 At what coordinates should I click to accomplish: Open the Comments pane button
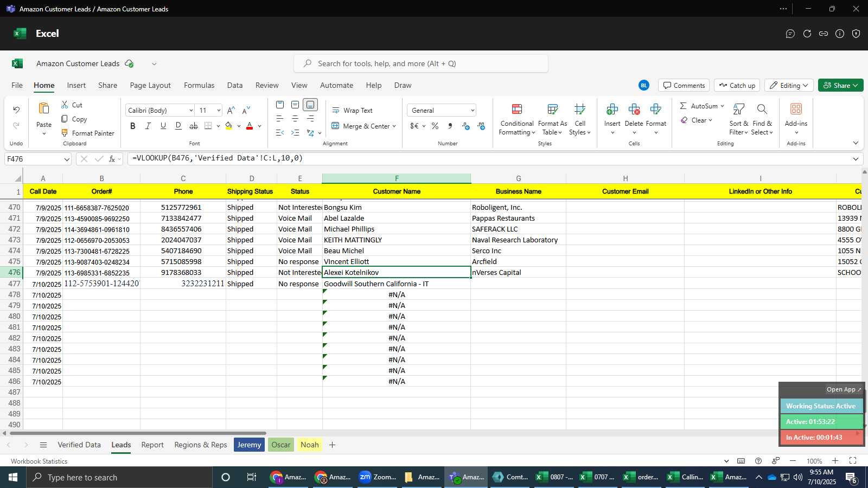684,85
